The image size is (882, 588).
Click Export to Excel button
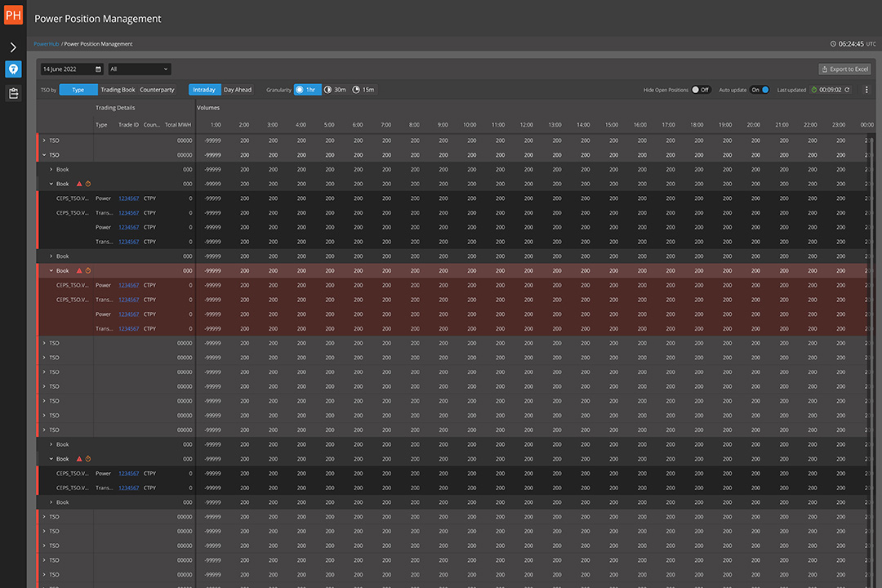(845, 69)
